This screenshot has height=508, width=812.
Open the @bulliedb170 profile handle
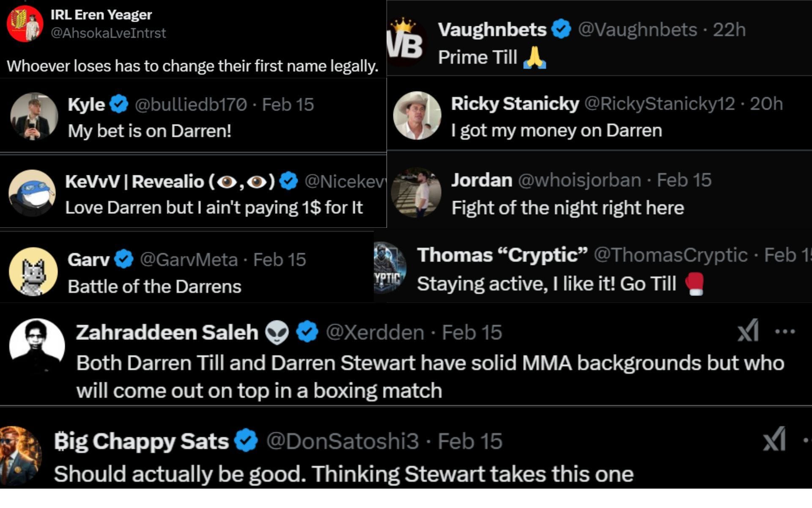tap(191, 105)
